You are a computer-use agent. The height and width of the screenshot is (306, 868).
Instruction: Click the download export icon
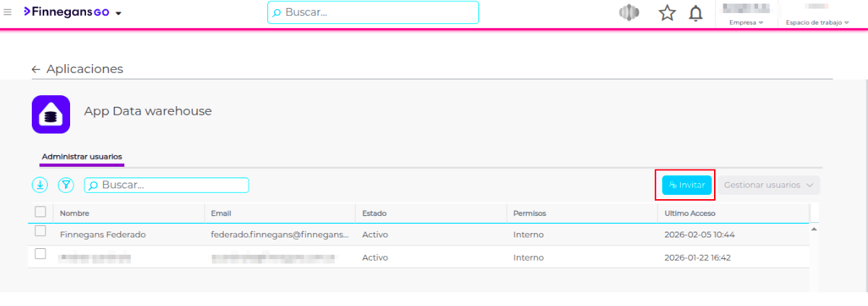(40, 185)
